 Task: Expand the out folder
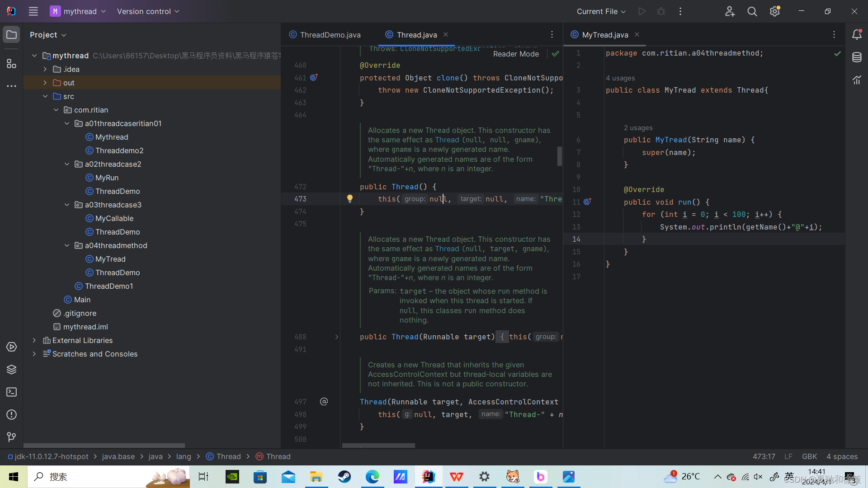(x=45, y=83)
